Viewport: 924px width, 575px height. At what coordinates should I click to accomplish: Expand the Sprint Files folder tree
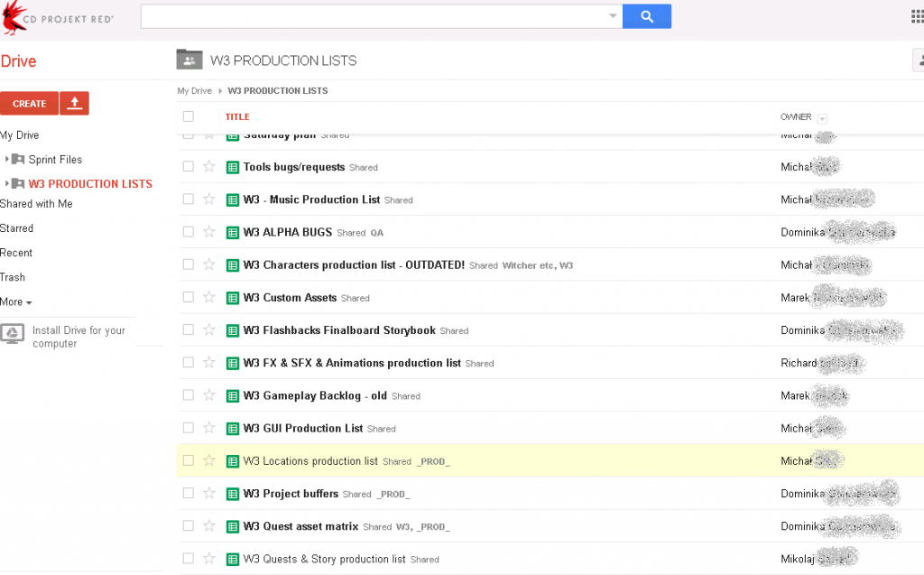coord(6,159)
